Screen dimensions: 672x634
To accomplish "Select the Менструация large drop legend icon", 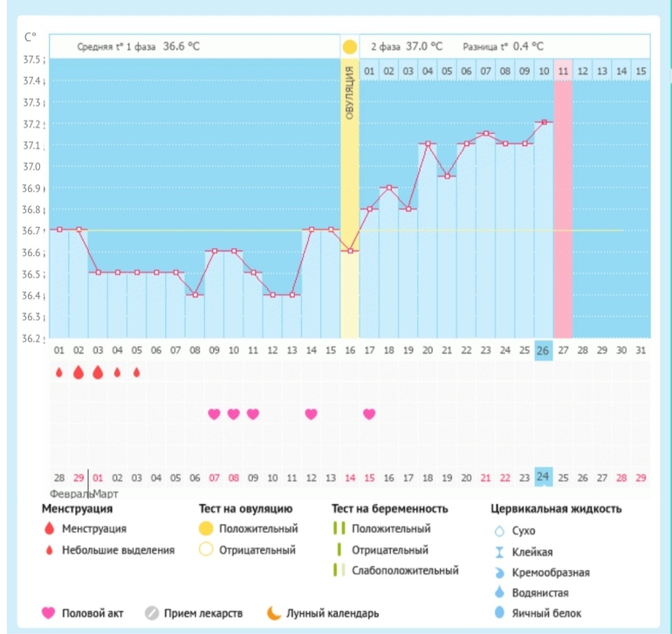I will tap(49, 528).
